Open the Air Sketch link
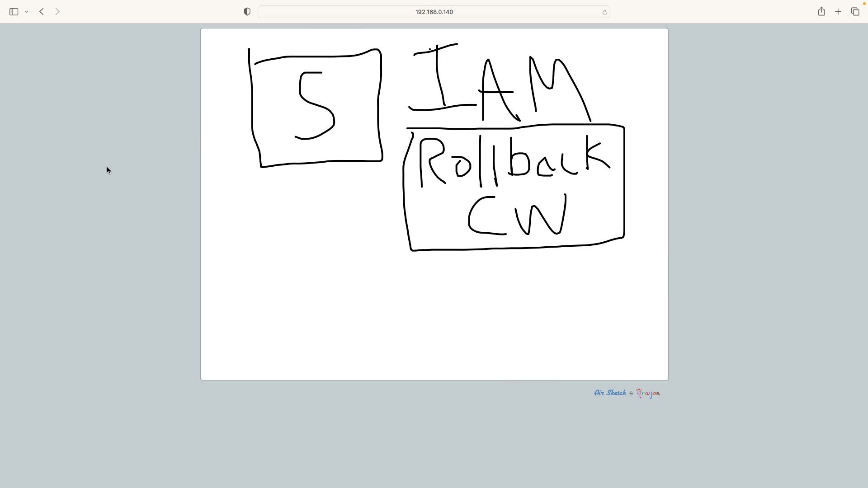The width and height of the screenshot is (868, 488). [610, 393]
